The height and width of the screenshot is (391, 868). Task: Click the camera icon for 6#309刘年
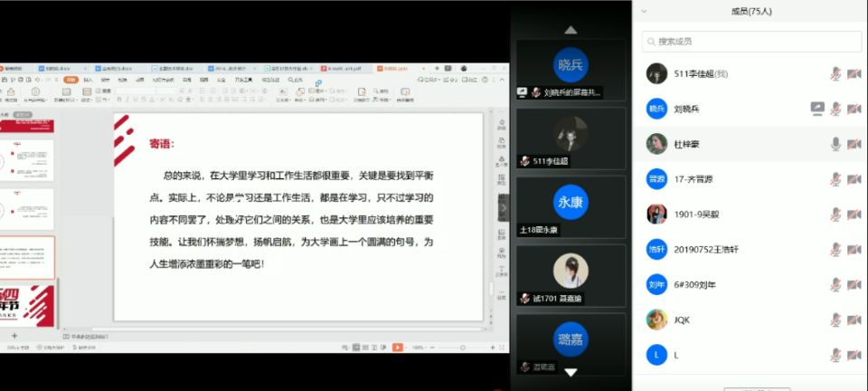coord(853,285)
